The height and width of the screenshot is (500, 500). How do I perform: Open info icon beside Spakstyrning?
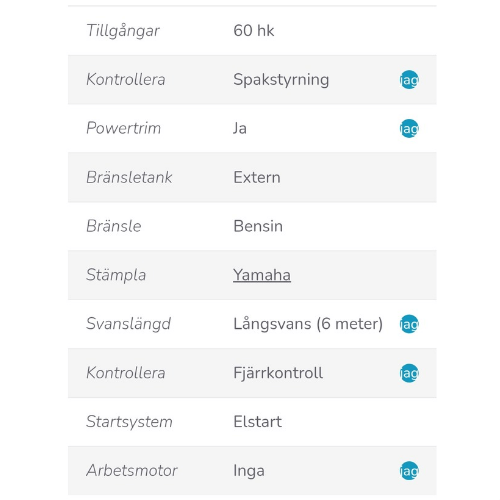coord(409,80)
